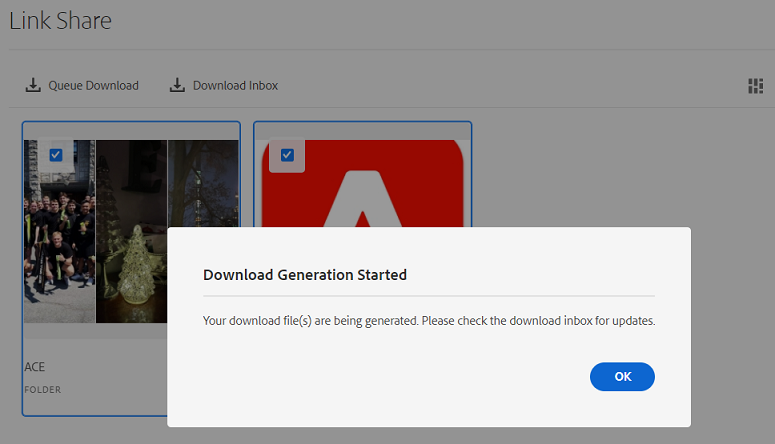Click the empty area below FOLDER label
Screen dimensions: 775x444
pyautogui.click(x=94, y=405)
